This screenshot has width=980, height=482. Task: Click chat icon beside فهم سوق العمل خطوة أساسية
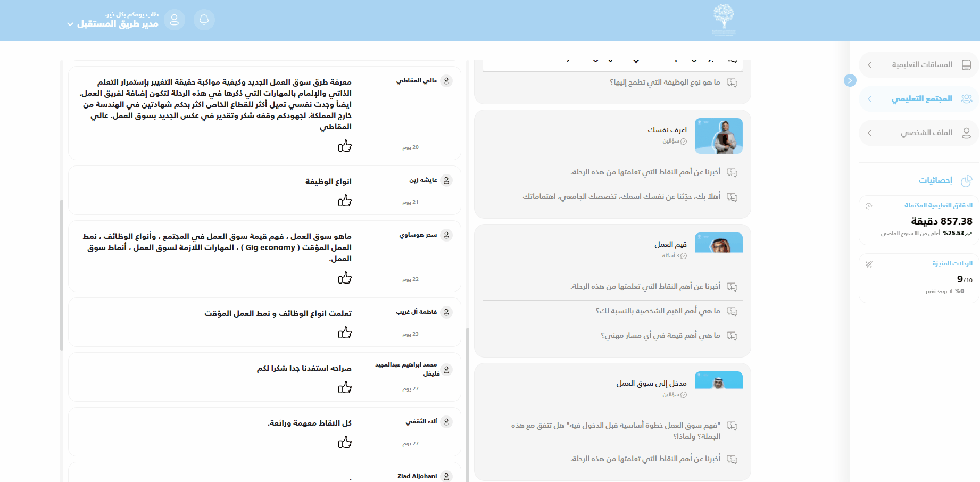point(732,426)
